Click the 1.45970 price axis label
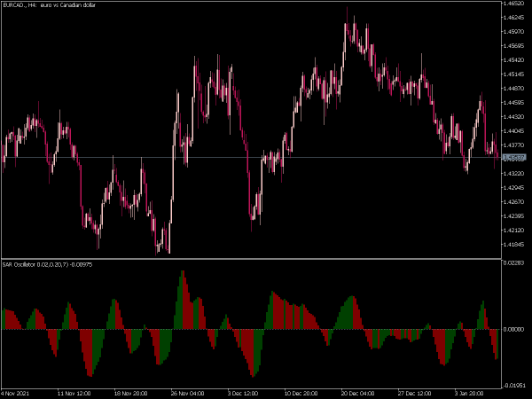The image size is (532, 399). tap(514, 32)
